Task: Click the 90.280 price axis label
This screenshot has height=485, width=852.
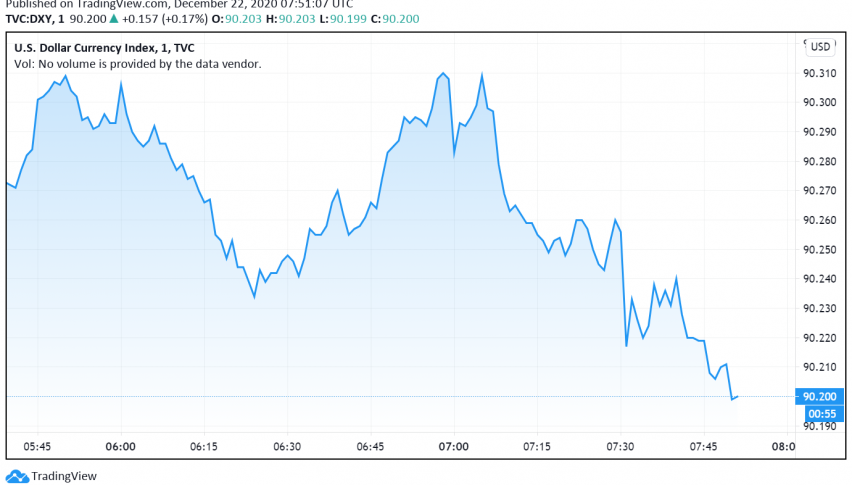Action: coord(819,161)
